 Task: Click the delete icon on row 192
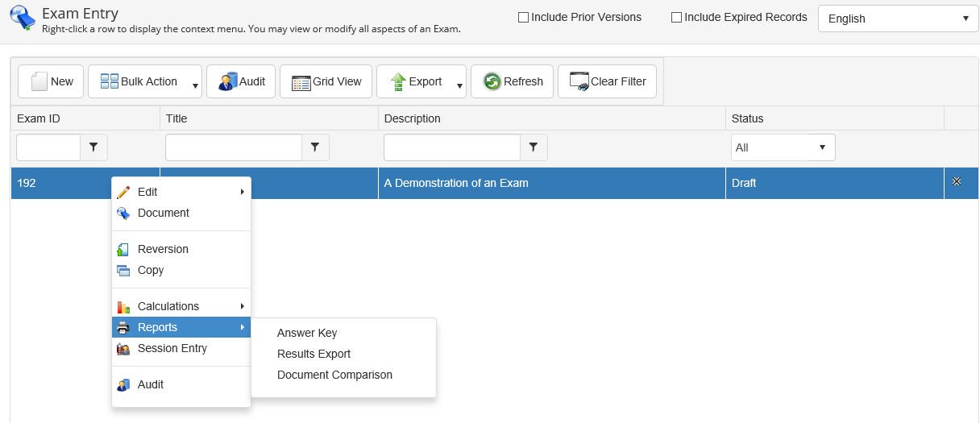[x=957, y=182]
